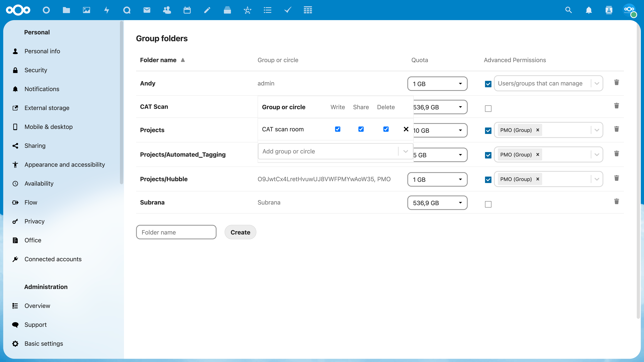Toggle Delete permission for CAT scan room
This screenshot has width=644, height=362.
pos(386,129)
